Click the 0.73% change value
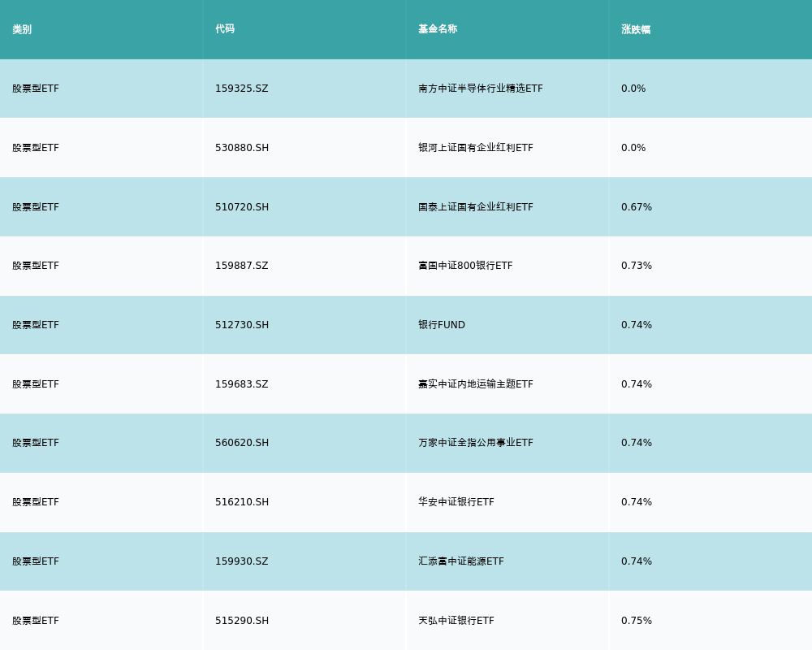 click(x=637, y=266)
